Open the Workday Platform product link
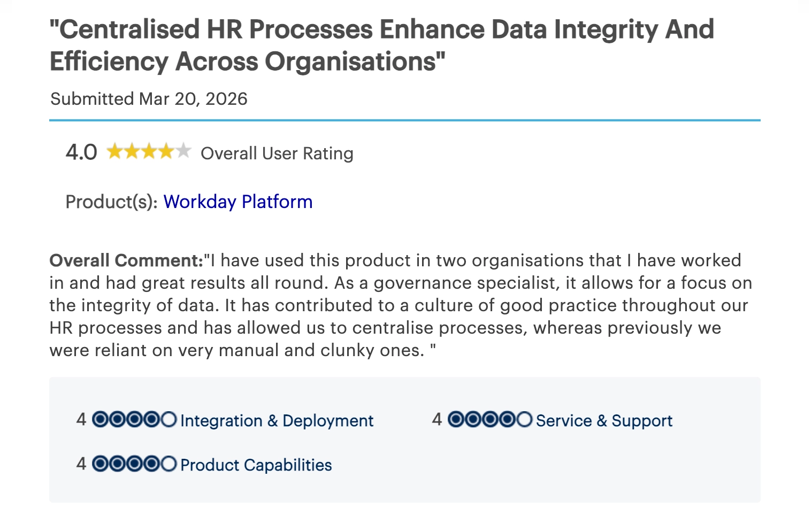Viewport: 812px width, 508px height. click(x=238, y=202)
